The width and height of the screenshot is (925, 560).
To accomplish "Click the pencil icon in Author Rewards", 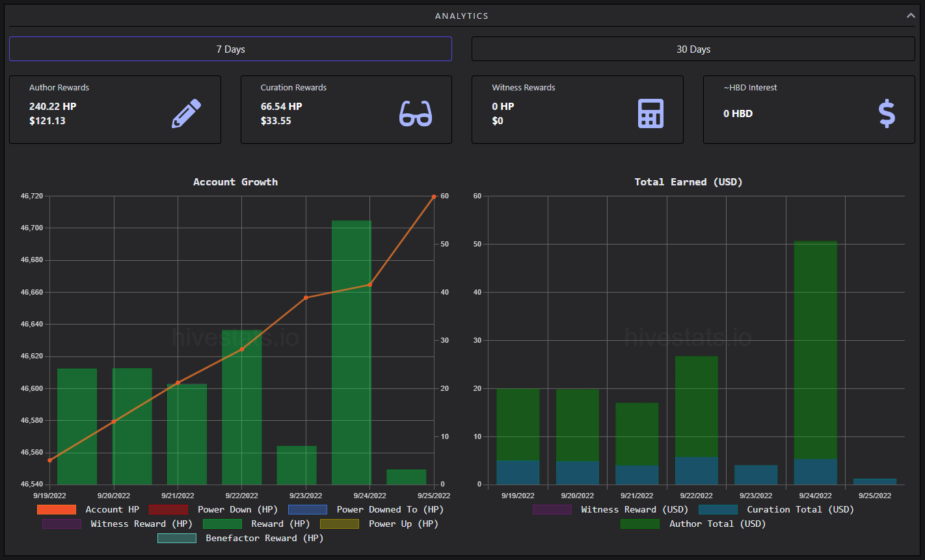I will coord(186,114).
